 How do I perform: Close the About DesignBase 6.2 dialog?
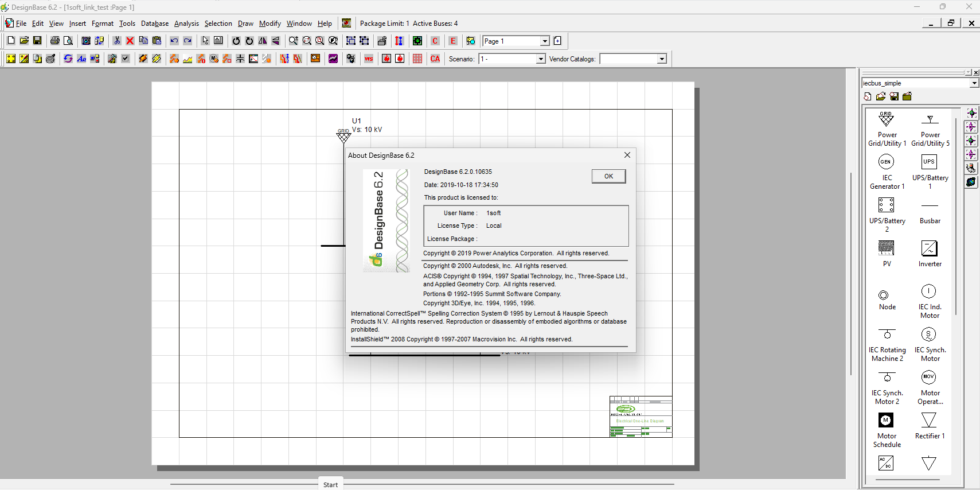tap(627, 155)
